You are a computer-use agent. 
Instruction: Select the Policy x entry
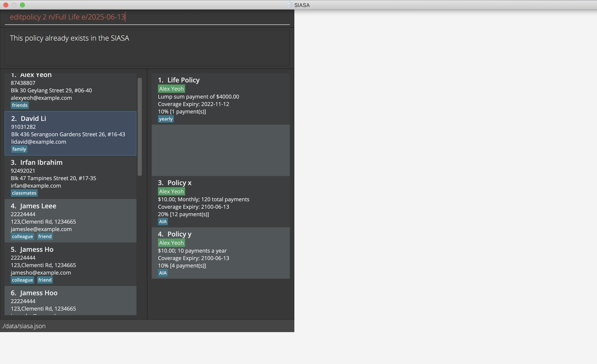click(x=221, y=202)
